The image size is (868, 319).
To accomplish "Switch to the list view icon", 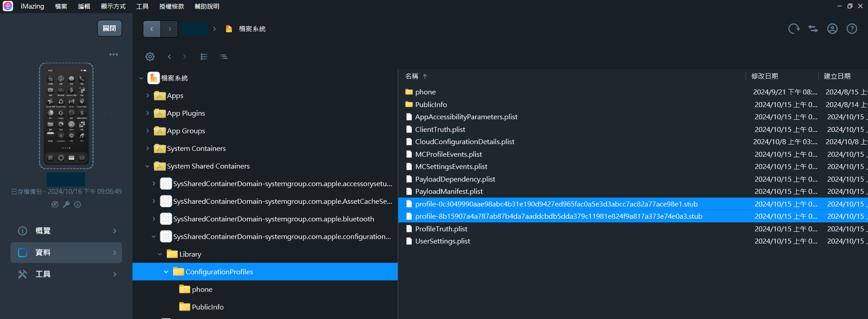I will [x=204, y=56].
